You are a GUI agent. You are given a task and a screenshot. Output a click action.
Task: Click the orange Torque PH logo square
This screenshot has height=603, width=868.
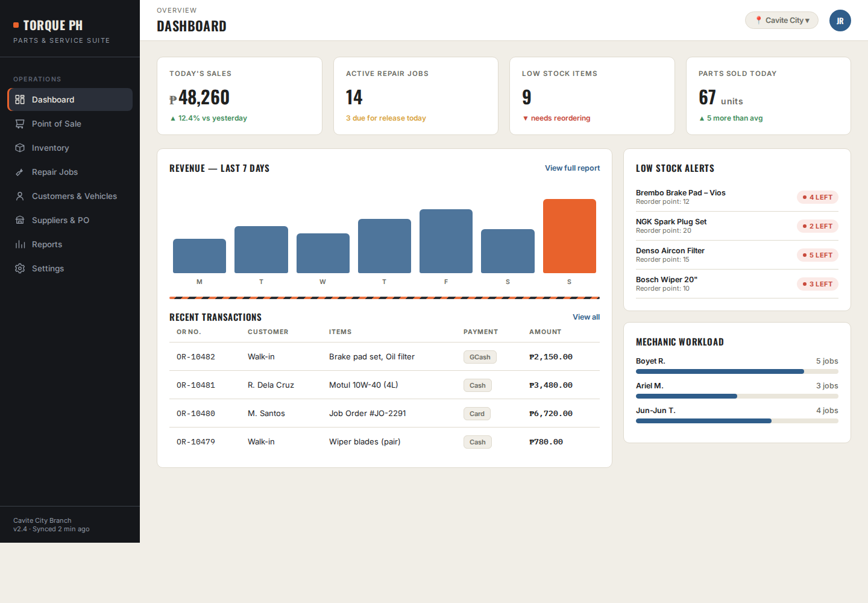pos(16,25)
